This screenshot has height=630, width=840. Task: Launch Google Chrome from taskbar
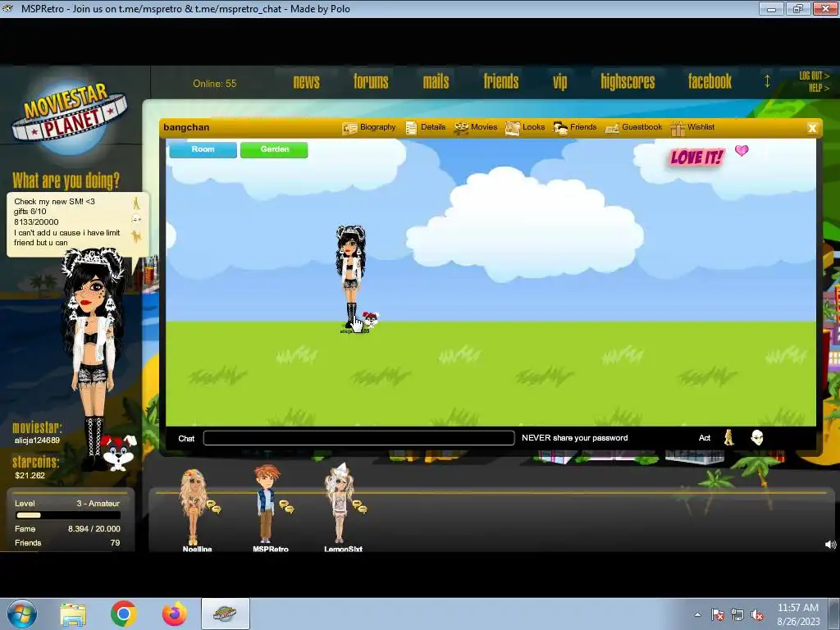pyautogui.click(x=124, y=614)
